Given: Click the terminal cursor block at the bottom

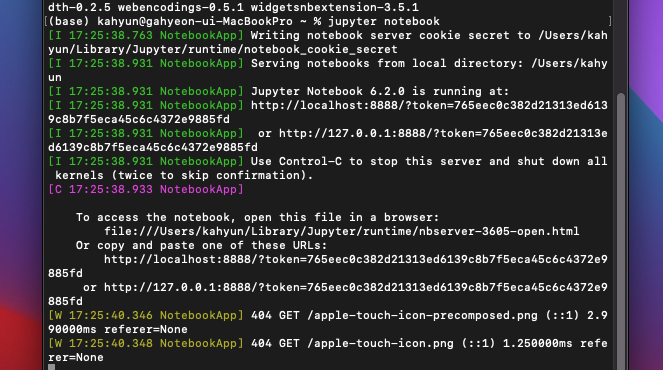Looking at the screenshot, I should [x=52, y=367].
